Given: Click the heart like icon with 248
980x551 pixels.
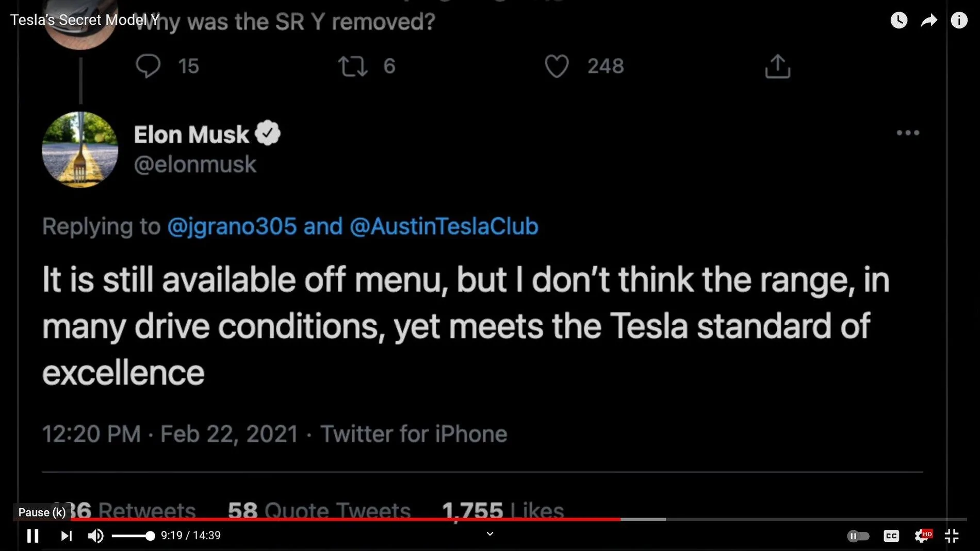Looking at the screenshot, I should pos(557,66).
